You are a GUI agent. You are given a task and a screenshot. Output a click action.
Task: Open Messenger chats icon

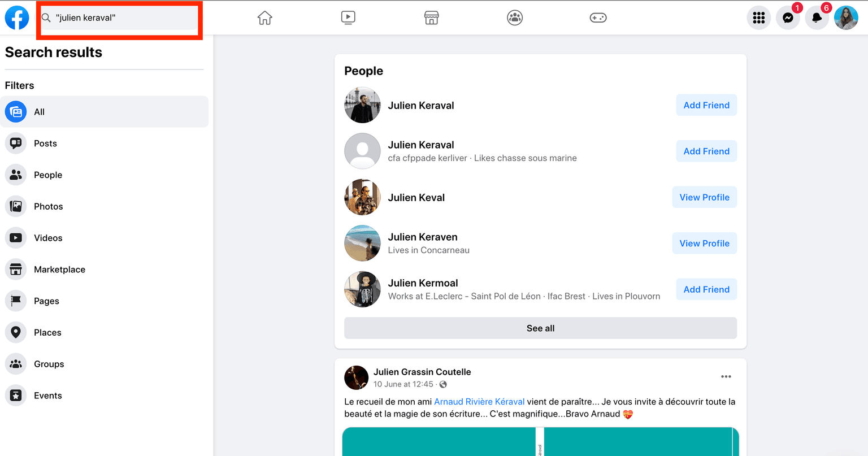coord(788,18)
